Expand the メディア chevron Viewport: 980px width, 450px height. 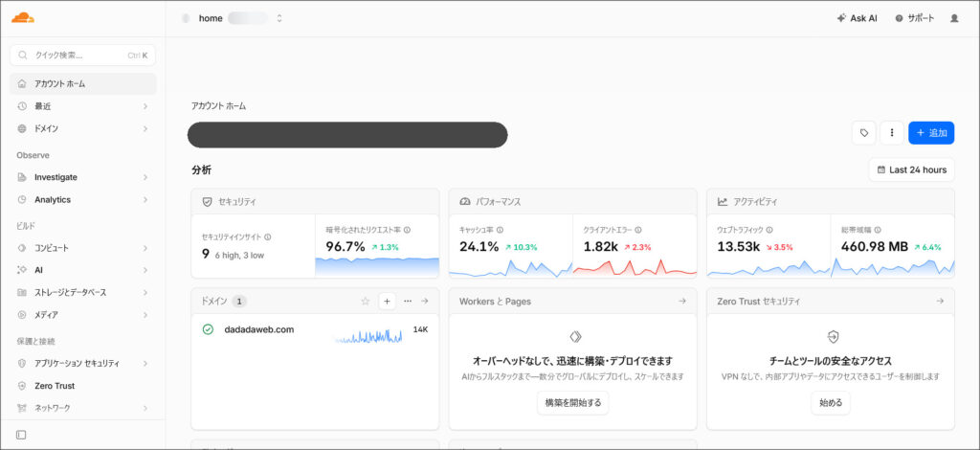click(145, 315)
